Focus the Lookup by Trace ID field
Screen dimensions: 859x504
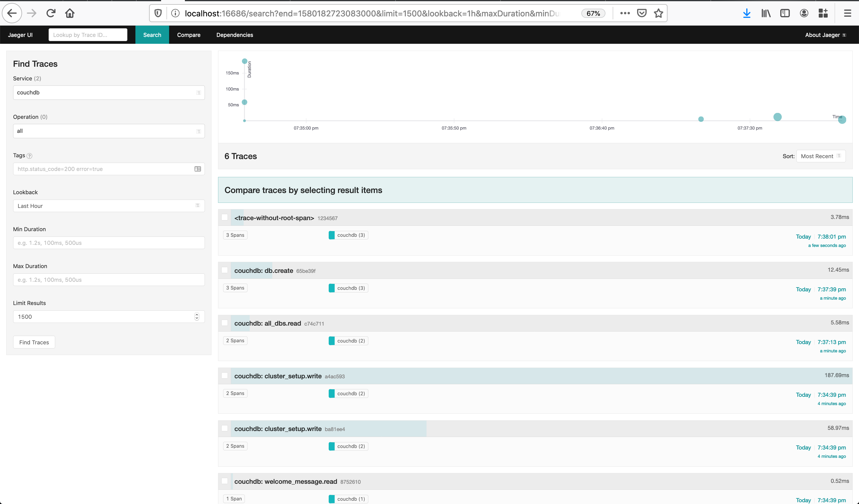coord(88,35)
